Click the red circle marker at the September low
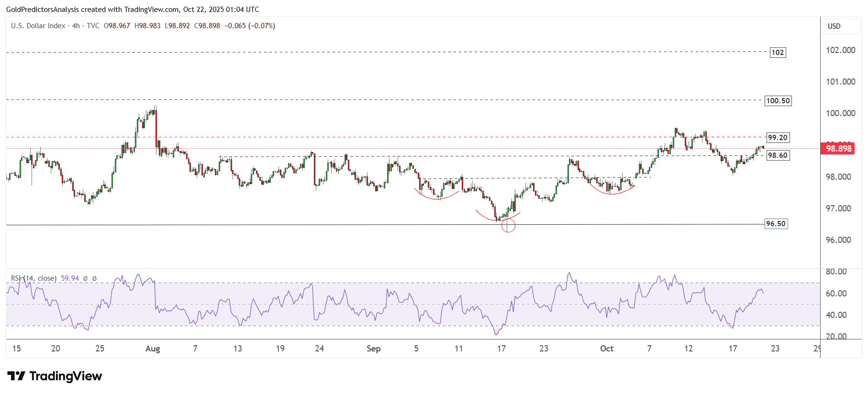Image resolution: width=868 pixels, height=394 pixels. click(x=508, y=225)
